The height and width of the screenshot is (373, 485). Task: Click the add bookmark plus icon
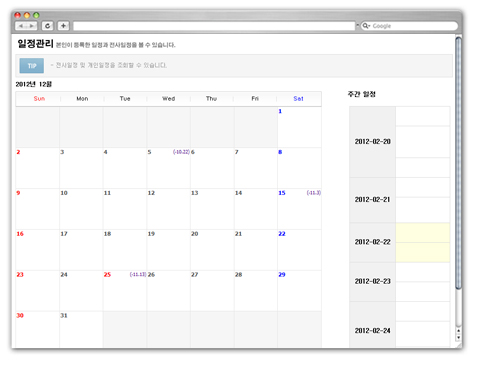tap(63, 26)
